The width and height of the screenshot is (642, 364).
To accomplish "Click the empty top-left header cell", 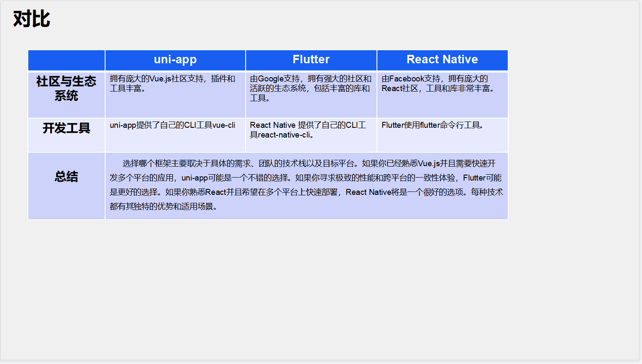I will pyautogui.click(x=66, y=60).
